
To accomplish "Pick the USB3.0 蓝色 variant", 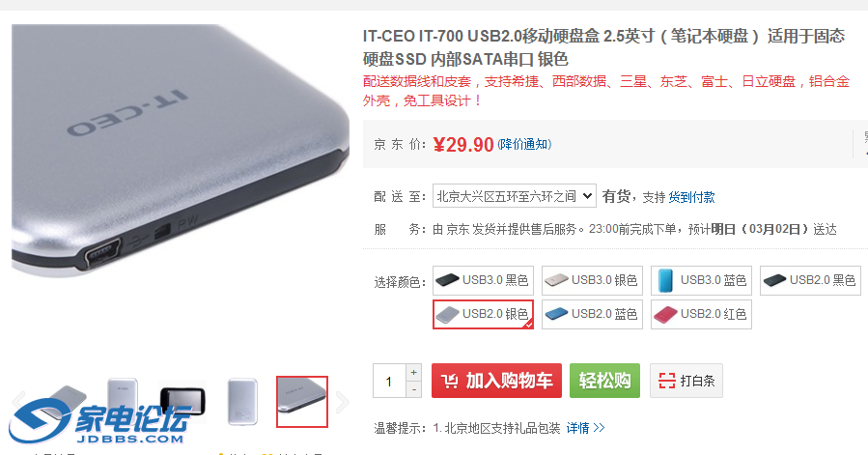I will [x=701, y=280].
